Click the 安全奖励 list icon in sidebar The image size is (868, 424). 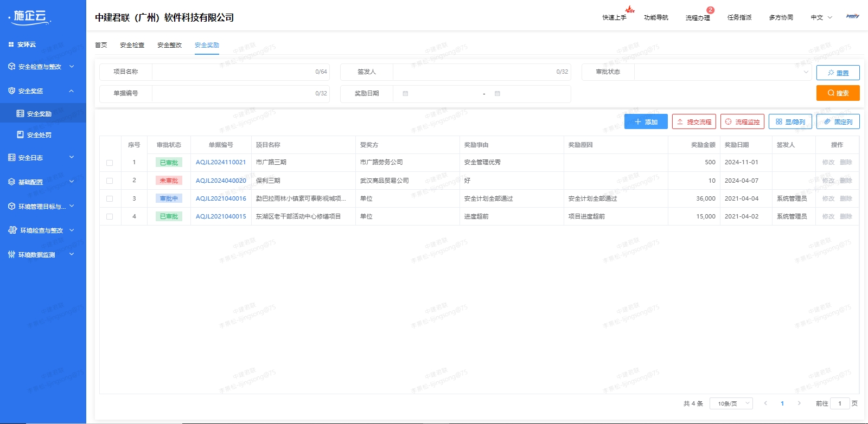pyautogui.click(x=21, y=113)
